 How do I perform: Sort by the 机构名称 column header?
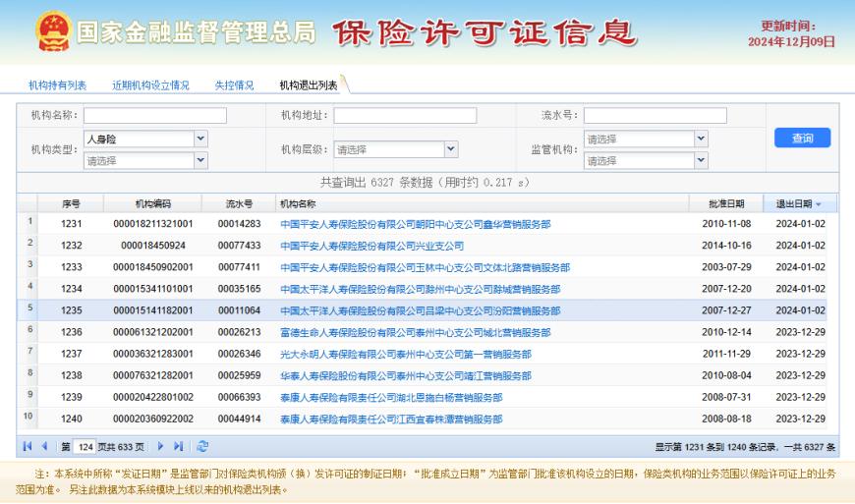coord(482,203)
